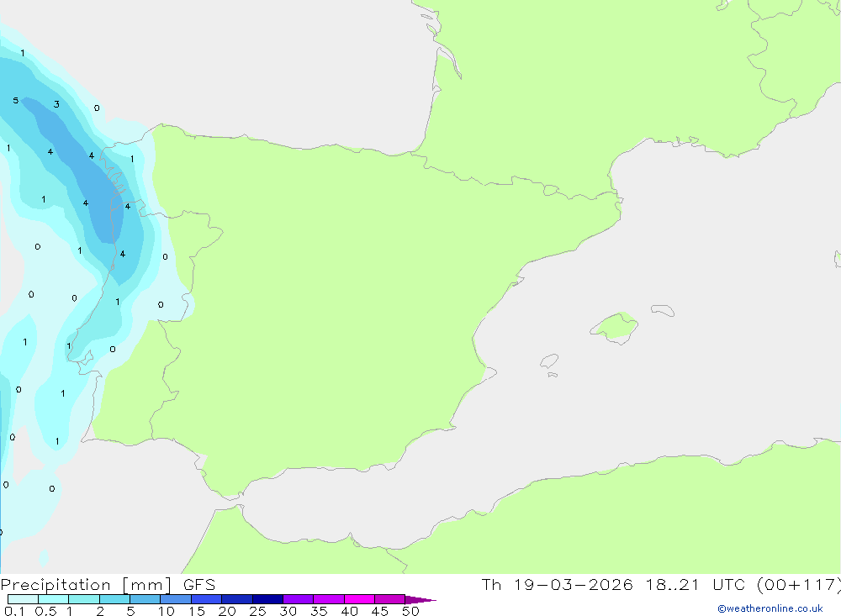Click the 20–25 mm legend color box
The height and width of the screenshot is (616, 841).
point(237,599)
